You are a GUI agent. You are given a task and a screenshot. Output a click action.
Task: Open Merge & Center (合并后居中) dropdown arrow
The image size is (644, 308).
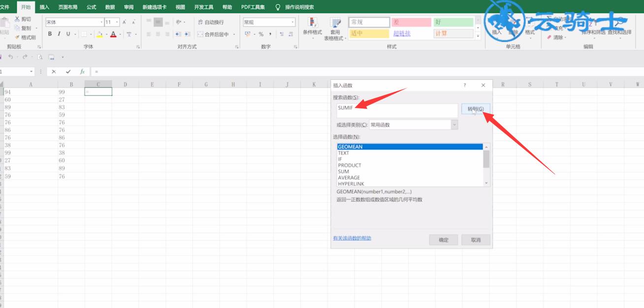click(234, 34)
